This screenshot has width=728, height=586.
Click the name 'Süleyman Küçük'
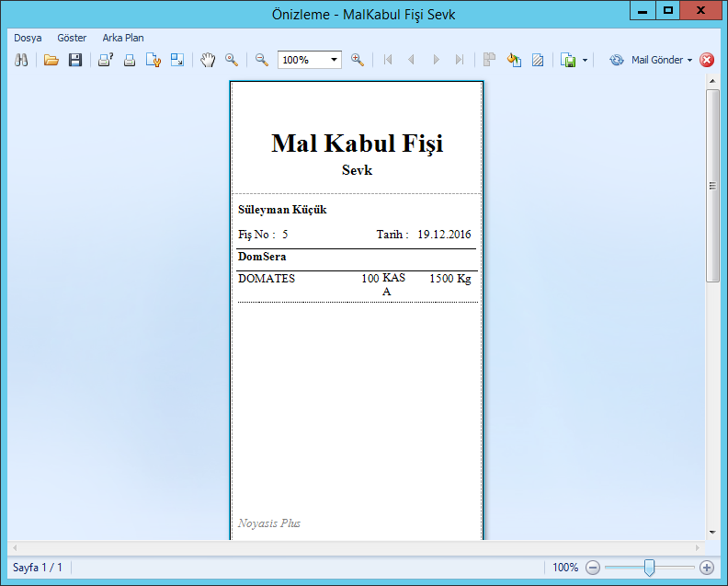click(282, 210)
